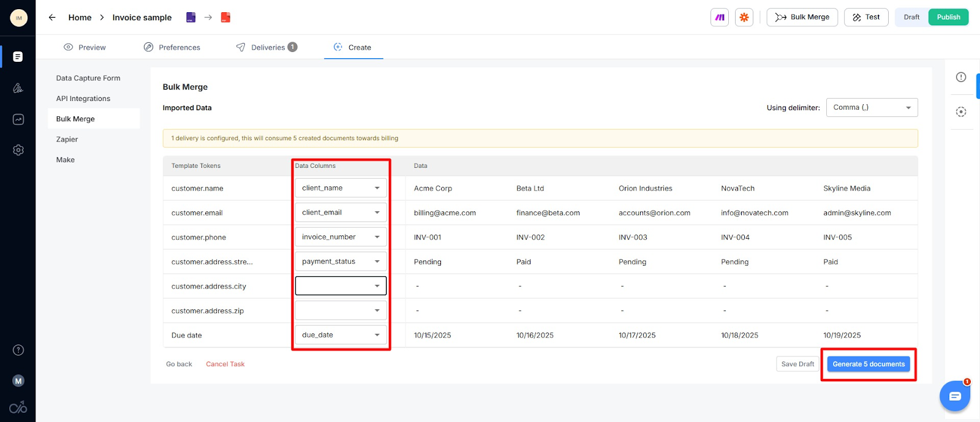Switch status to Draft

pos(911,17)
